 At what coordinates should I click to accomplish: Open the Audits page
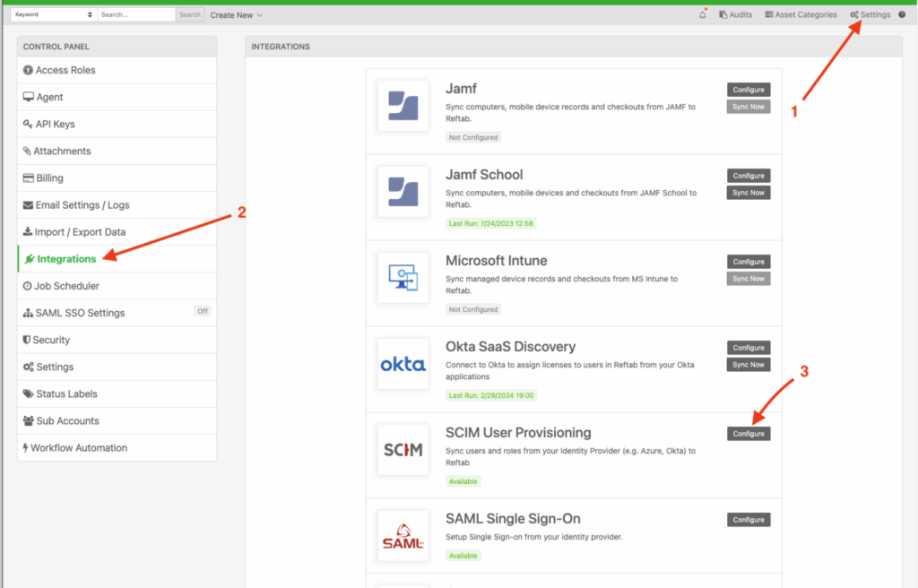click(x=735, y=14)
